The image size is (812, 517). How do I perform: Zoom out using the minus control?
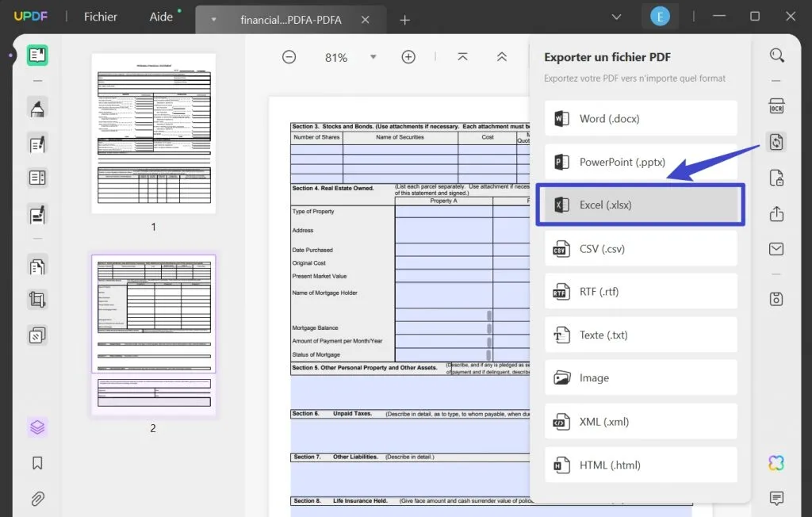[289, 56]
